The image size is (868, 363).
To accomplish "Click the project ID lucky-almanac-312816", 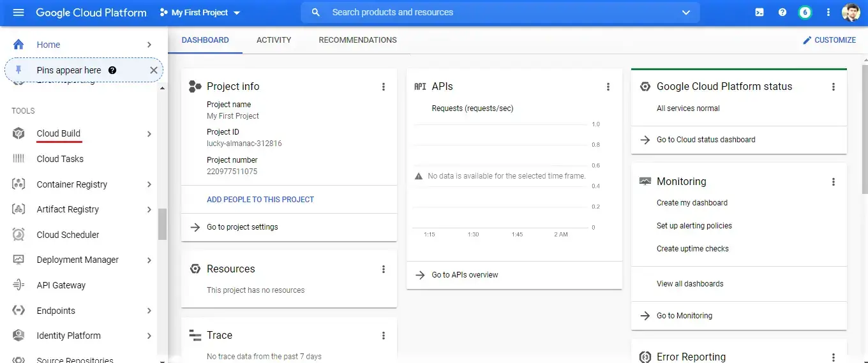I will click(244, 144).
